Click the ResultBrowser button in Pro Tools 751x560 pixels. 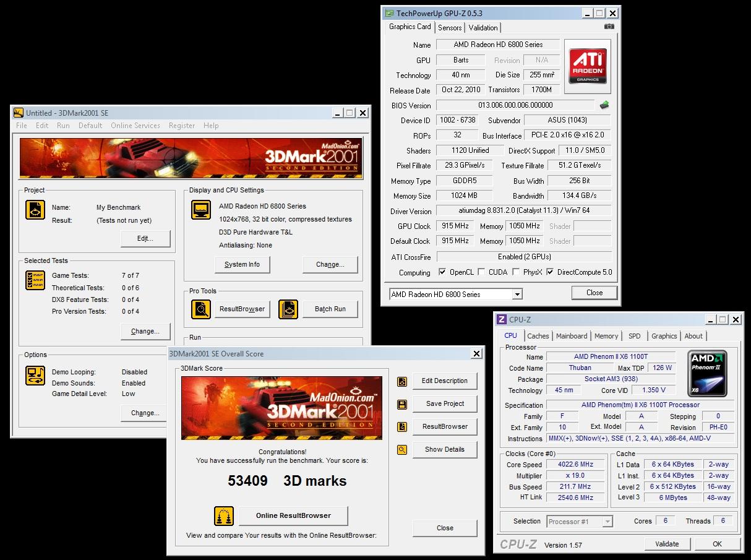(242, 309)
